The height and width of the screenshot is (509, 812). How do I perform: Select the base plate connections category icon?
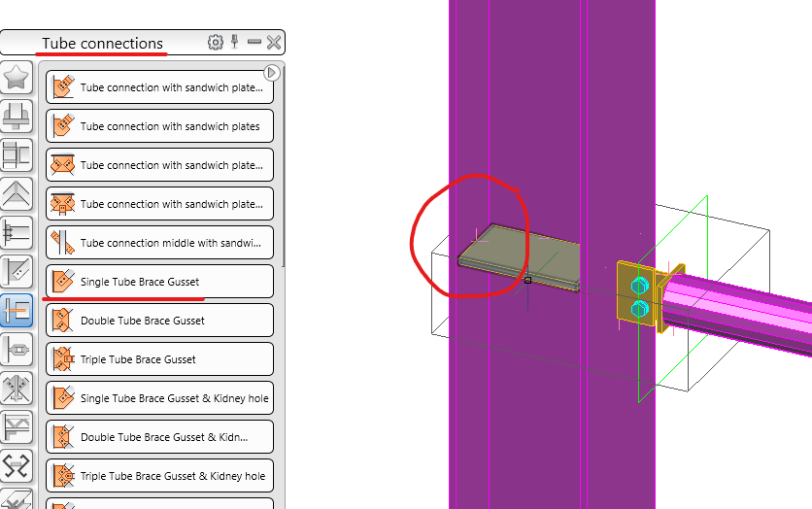click(x=17, y=116)
